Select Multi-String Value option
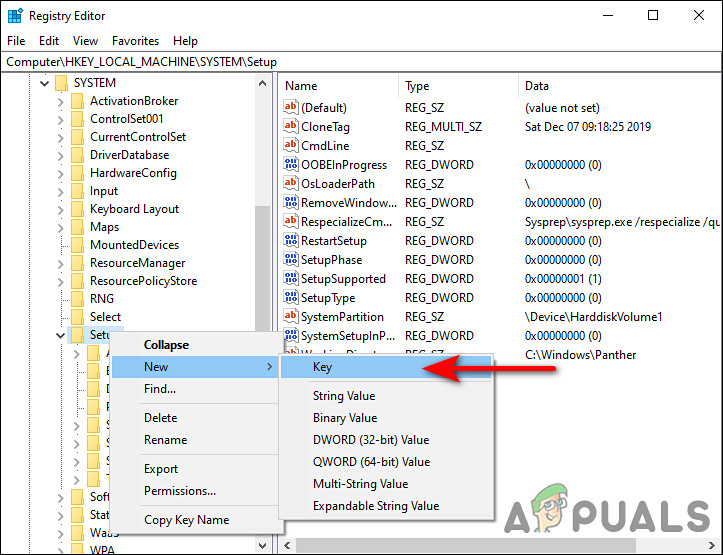Screen dimensions: 723x555 tap(386, 484)
